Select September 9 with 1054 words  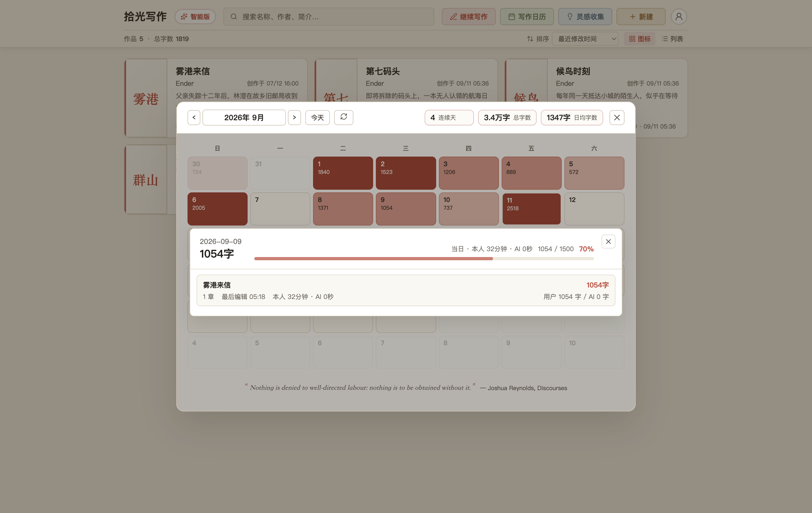(406, 209)
